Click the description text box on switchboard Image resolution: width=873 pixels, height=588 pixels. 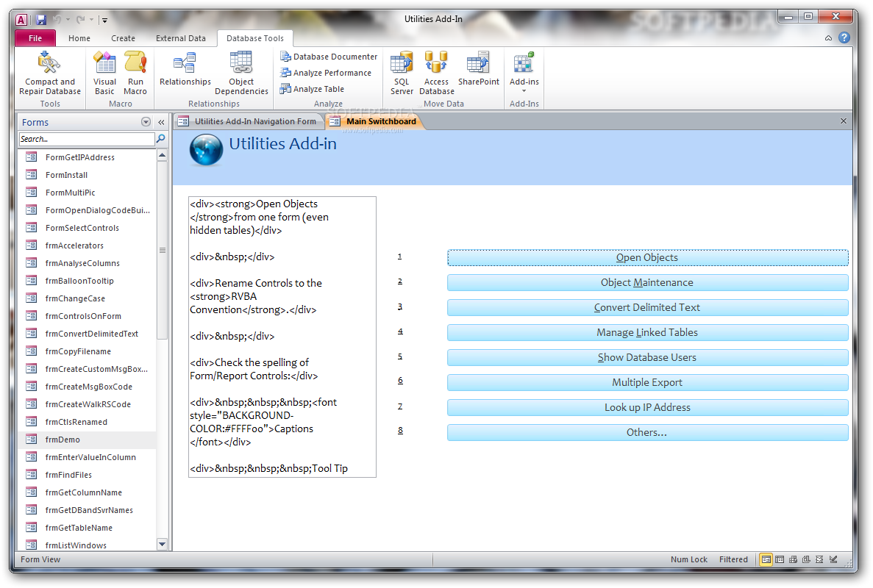282,337
